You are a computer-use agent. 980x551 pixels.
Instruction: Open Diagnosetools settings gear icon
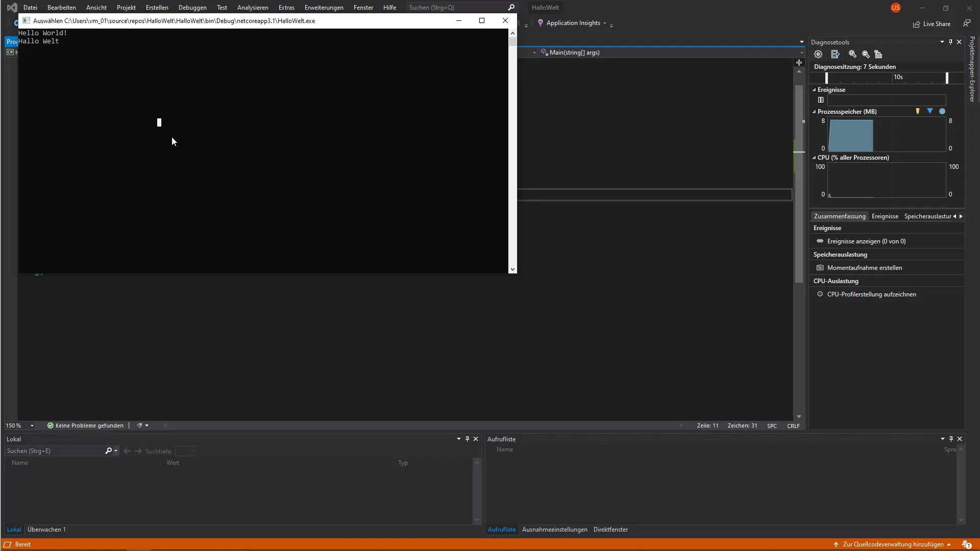point(818,54)
